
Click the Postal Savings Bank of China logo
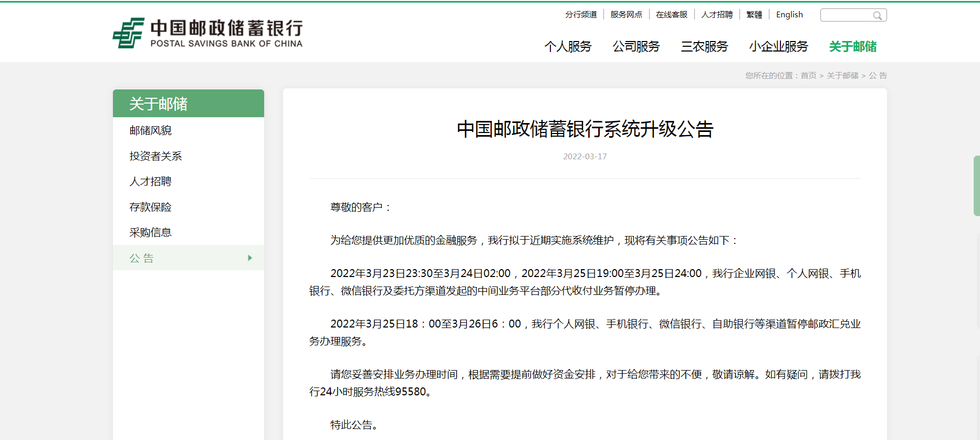(x=207, y=33)
